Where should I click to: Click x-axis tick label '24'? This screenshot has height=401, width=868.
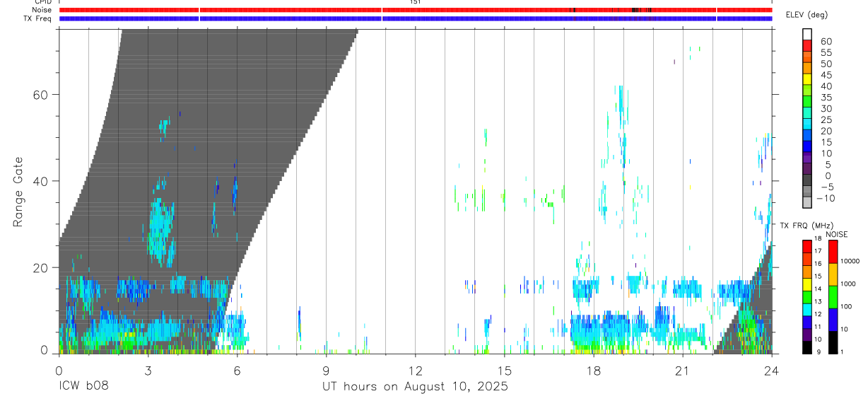[771, 371]
